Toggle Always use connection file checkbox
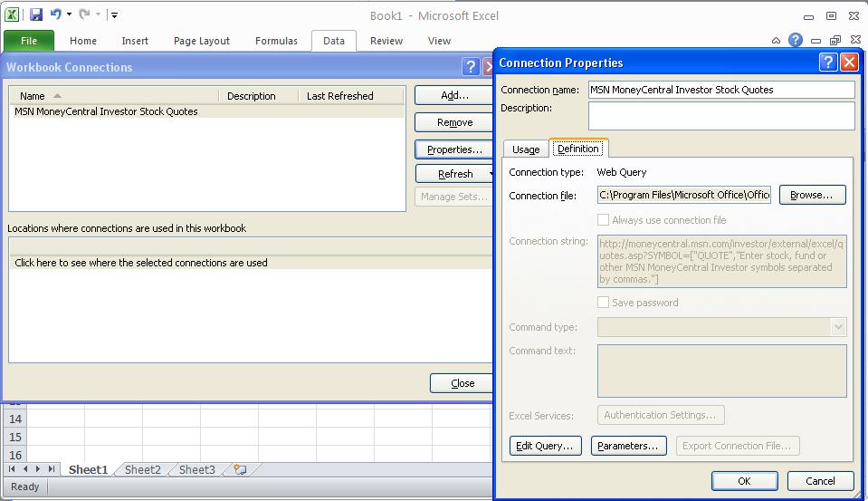Viewport: 868px width, 501px height. [x=604, y=220]
